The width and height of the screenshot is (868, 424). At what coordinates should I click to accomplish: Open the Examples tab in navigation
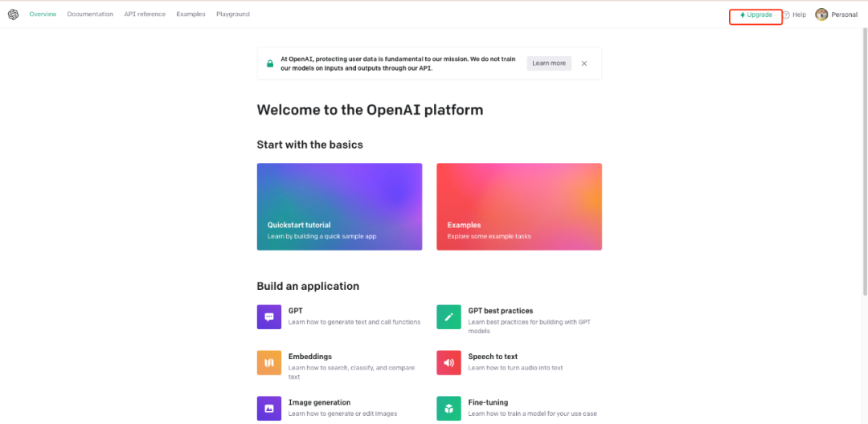(190, 14)
